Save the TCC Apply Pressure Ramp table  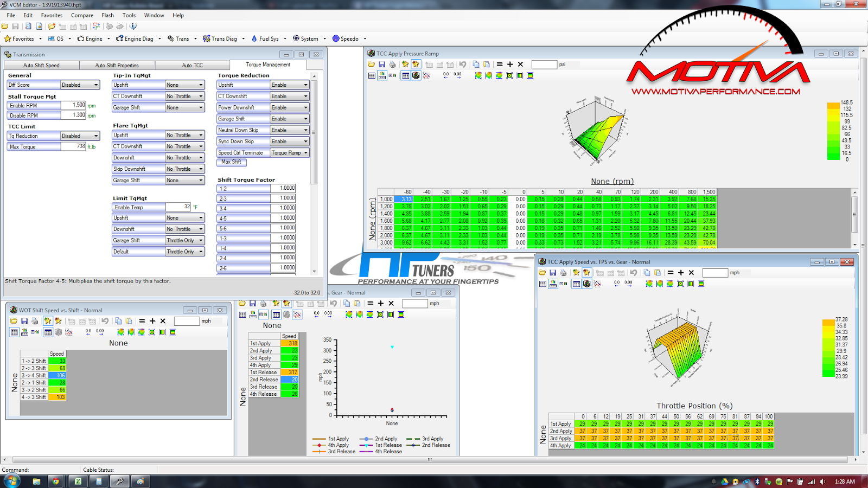tap(382, 64)
